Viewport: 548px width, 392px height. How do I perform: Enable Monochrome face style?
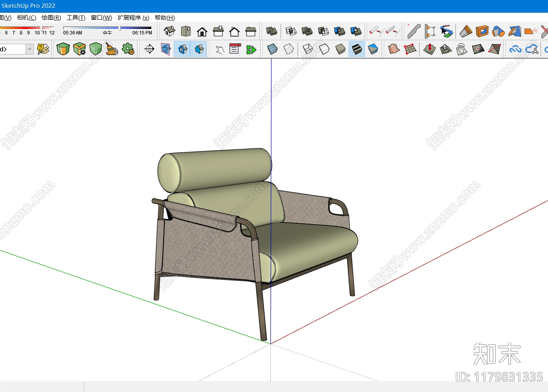373,49
